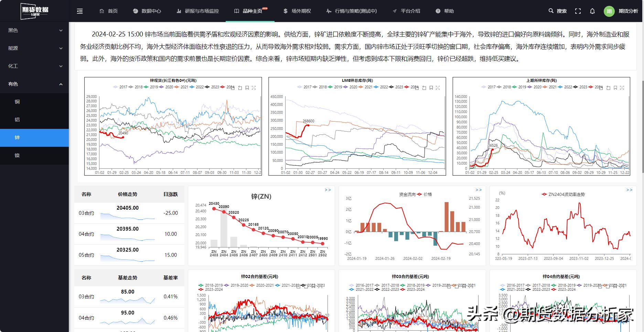The width and height of the screenshot is (644, 332).
Task: Click the bookmark icon on the 锌现货 chart
Action: pyautogui.click(x=247, y=88)
